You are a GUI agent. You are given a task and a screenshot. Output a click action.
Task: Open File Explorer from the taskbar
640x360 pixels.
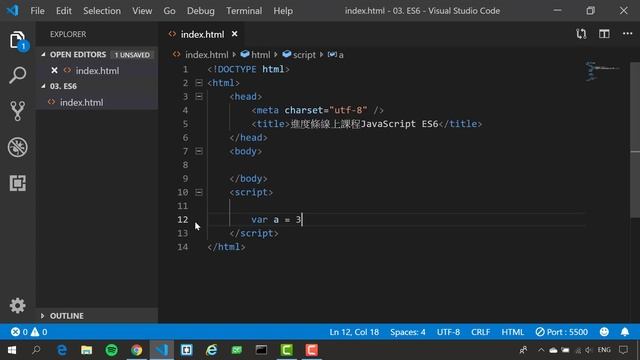click(87, 350)
